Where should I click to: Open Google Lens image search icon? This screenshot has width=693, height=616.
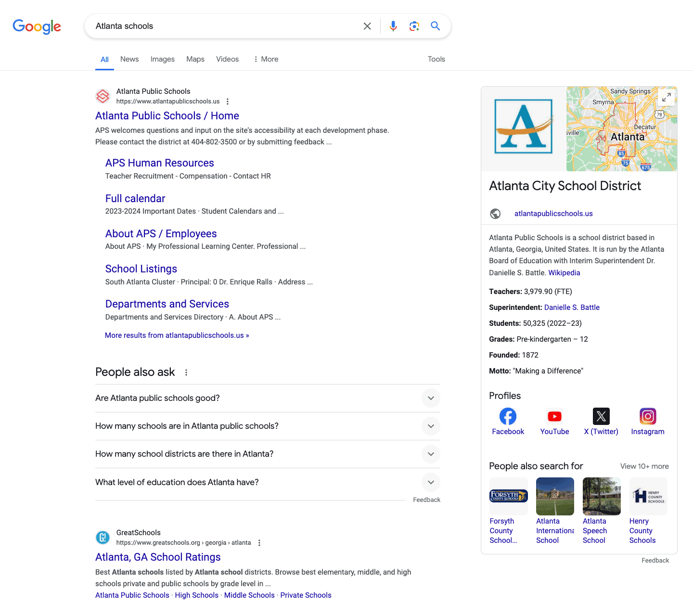pos(414,26)
